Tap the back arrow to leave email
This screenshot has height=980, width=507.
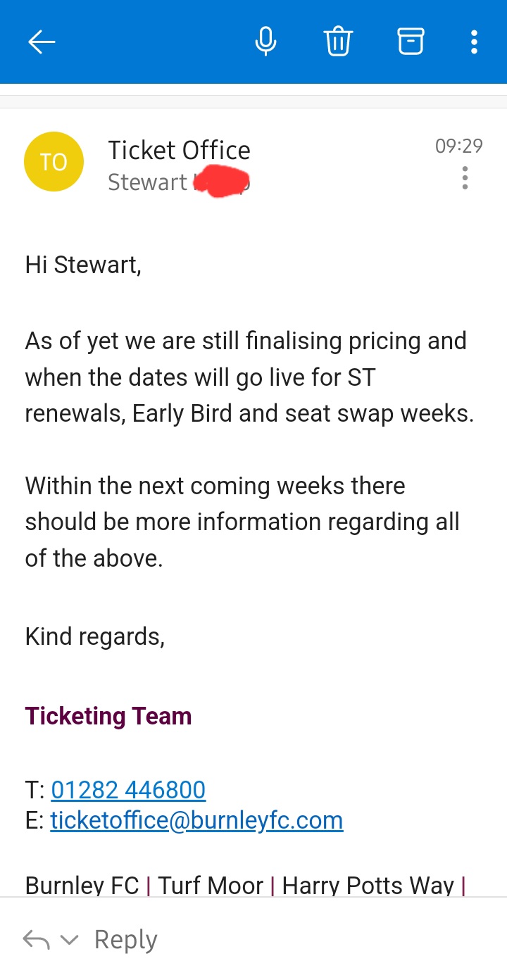[42, 42]
